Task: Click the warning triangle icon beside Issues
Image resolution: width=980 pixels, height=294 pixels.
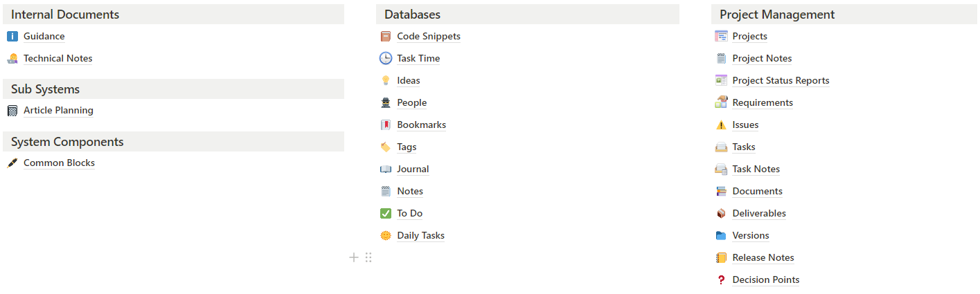Action: pos(721,125)
